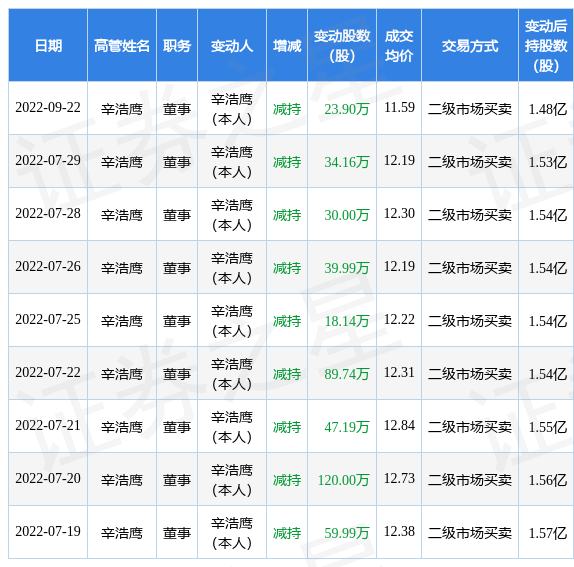The height and width of the screenshot is (567, 574).
Task: Click the 交易方式 column header
Action: pyautogui.click(x=470, y=46)
